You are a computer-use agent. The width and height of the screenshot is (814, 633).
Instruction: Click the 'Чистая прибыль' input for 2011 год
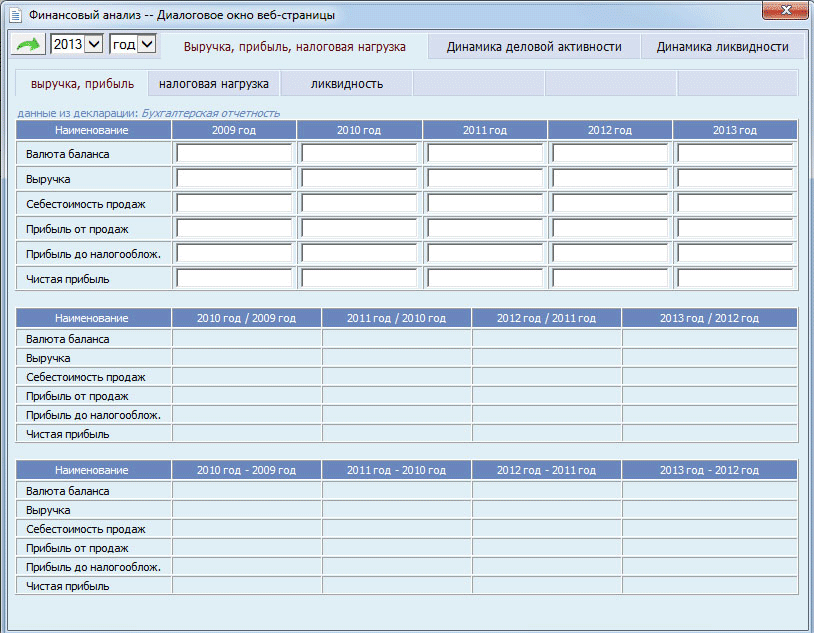coord(485,278)
